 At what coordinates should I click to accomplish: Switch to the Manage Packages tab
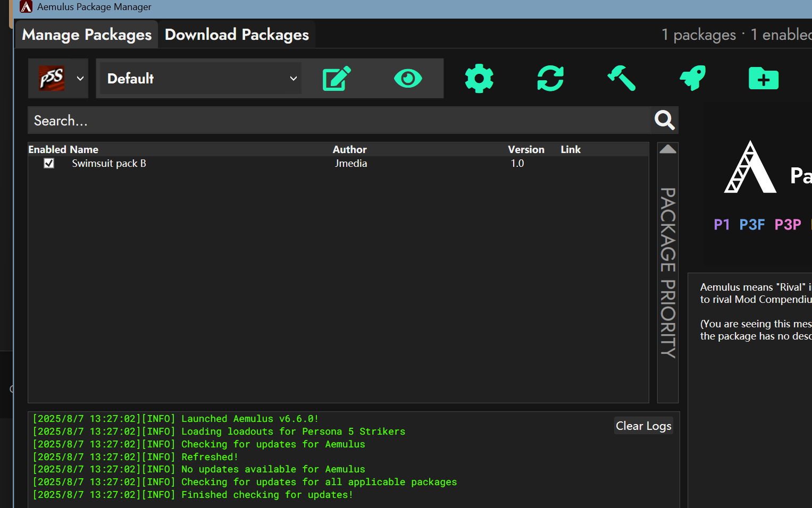pyautogui.click(x=87, y=35)
